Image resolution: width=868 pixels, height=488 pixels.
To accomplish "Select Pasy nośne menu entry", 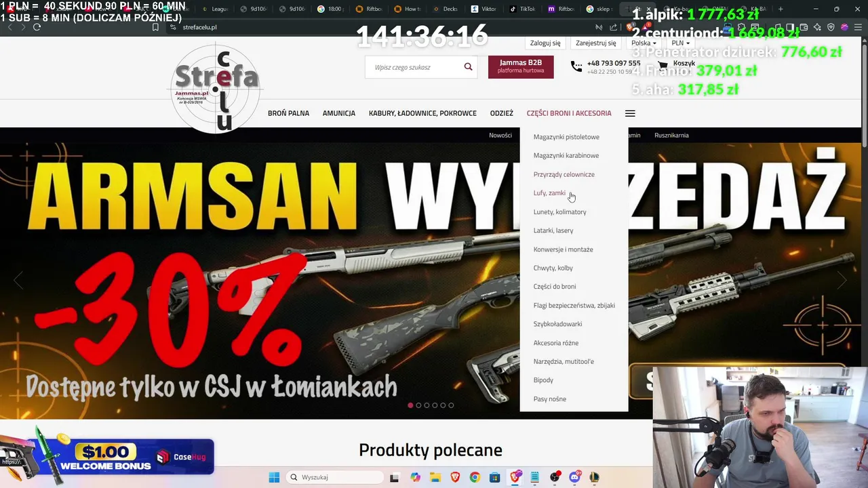I will (550, 399).
